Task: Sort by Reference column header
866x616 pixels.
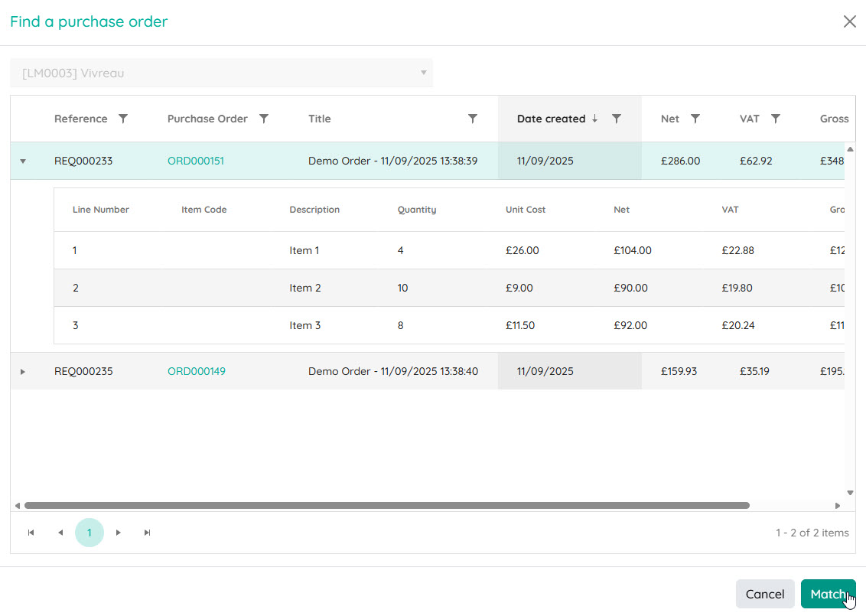Action: (x=80, y=119)
